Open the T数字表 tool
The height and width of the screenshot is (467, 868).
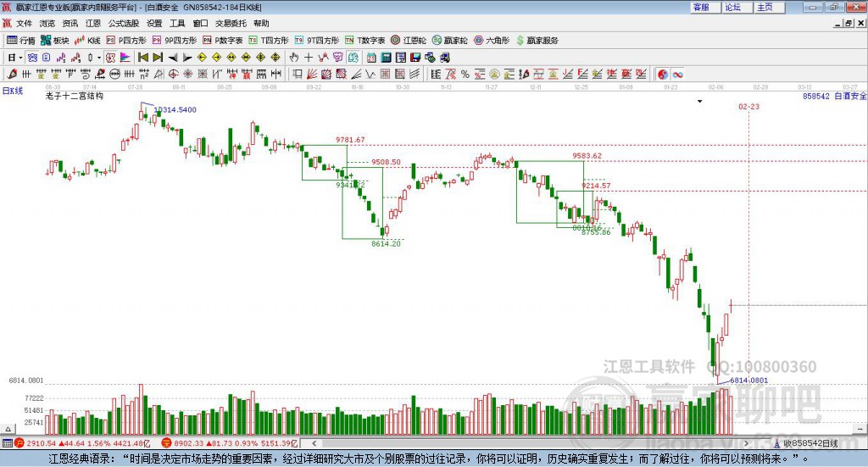tap(364, 41)
